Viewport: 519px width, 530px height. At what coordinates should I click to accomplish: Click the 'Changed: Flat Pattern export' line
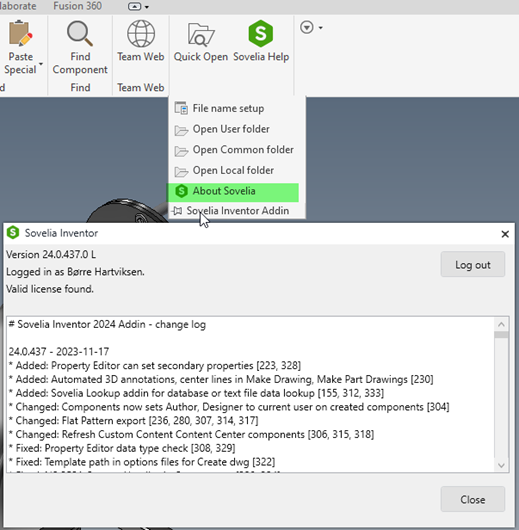134,420
